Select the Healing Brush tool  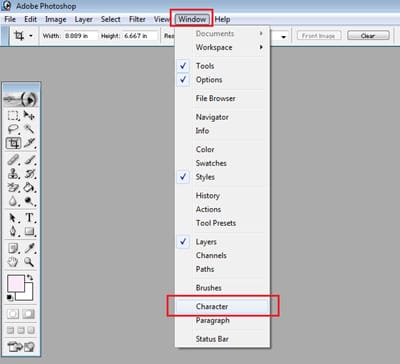tap(13, 160)
